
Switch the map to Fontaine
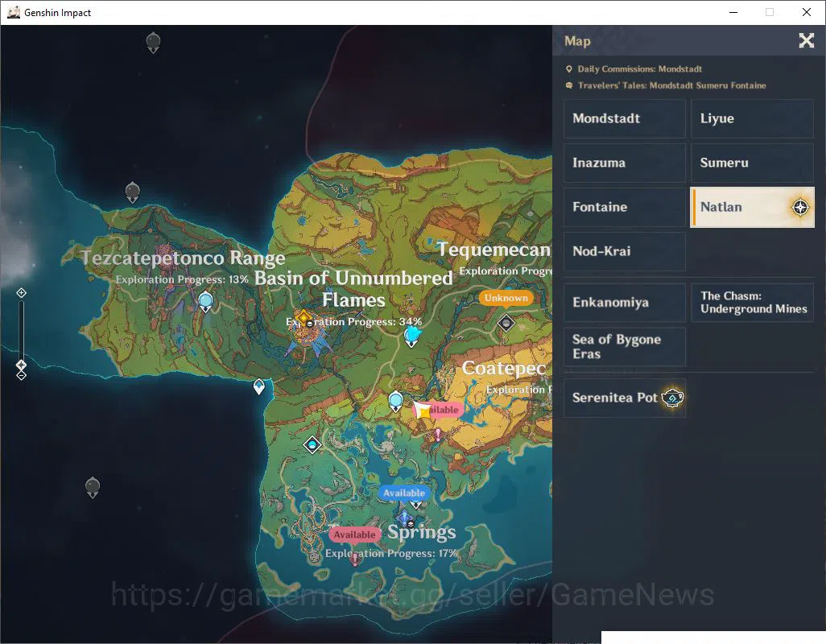coord(624,207)
